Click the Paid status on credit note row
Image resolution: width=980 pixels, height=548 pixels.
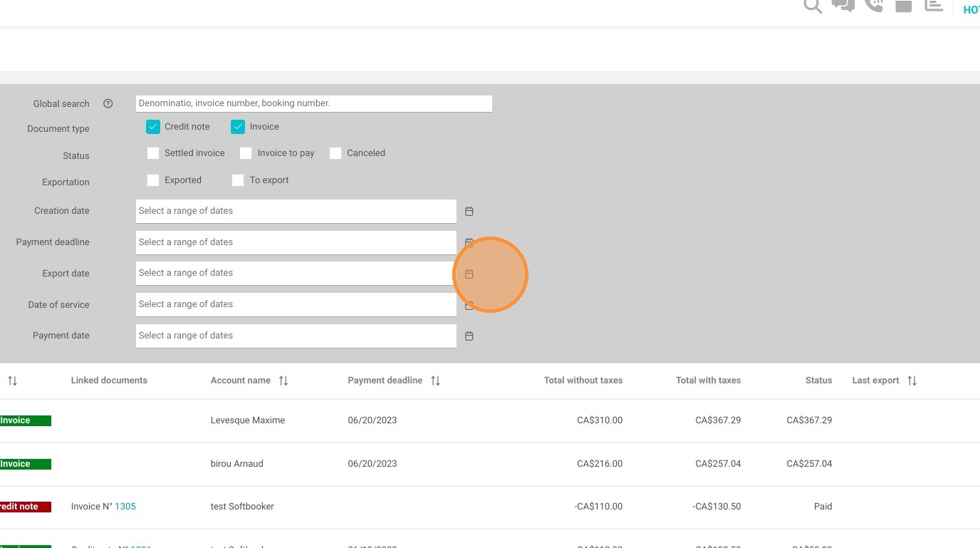coord(823,507)
